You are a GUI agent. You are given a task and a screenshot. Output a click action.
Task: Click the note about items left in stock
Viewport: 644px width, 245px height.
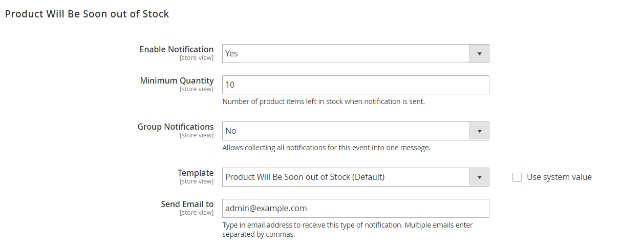pyautogui.click(x=324, y=101)
